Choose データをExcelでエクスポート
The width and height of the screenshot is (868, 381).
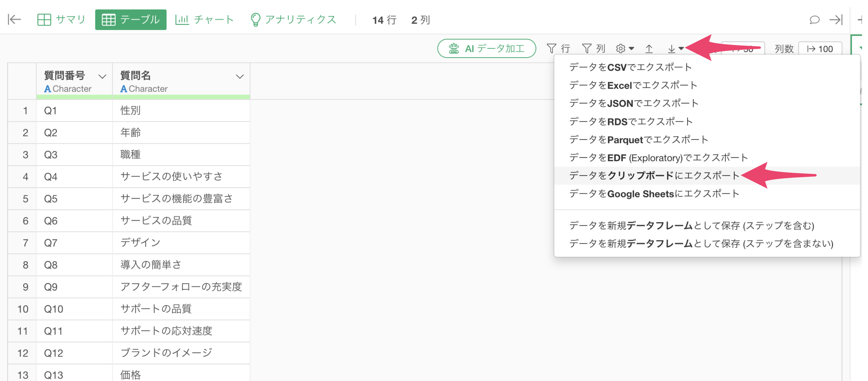click(x=633, y=85)
